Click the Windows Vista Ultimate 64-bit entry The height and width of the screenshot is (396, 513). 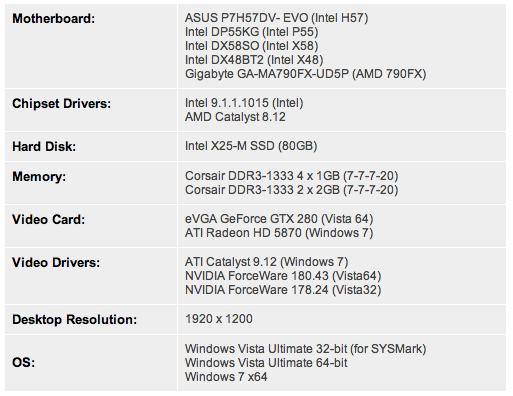(266, 363)
